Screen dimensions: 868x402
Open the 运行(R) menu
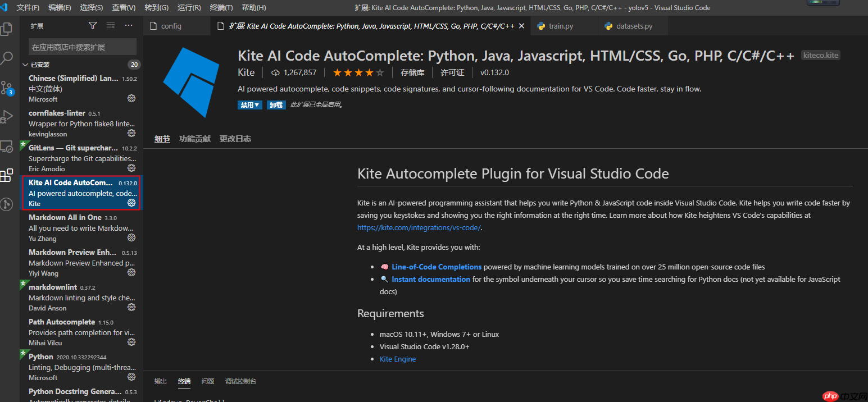click(x=189, y=7)
